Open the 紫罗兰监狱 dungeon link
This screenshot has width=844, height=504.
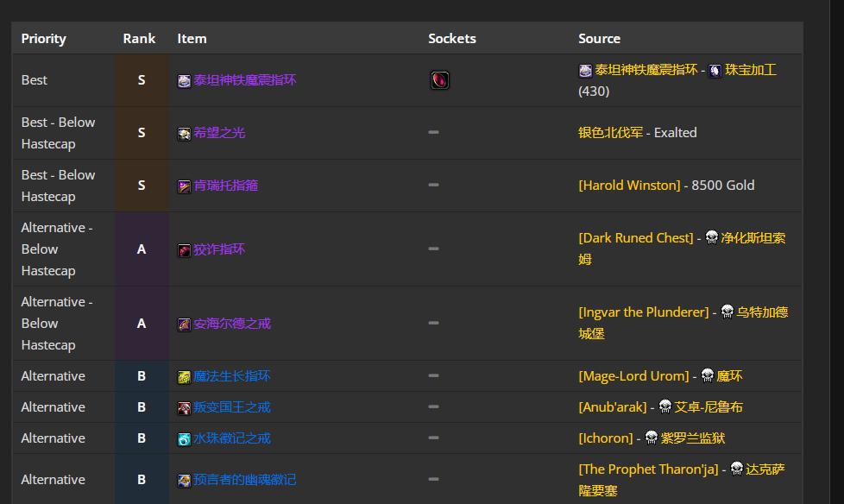[x=693, y=438]
